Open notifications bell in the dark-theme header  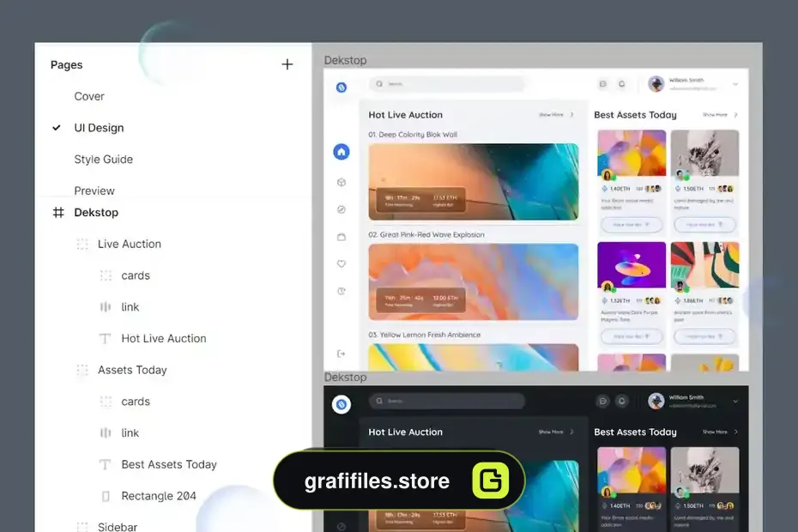[x=621, y=402]
